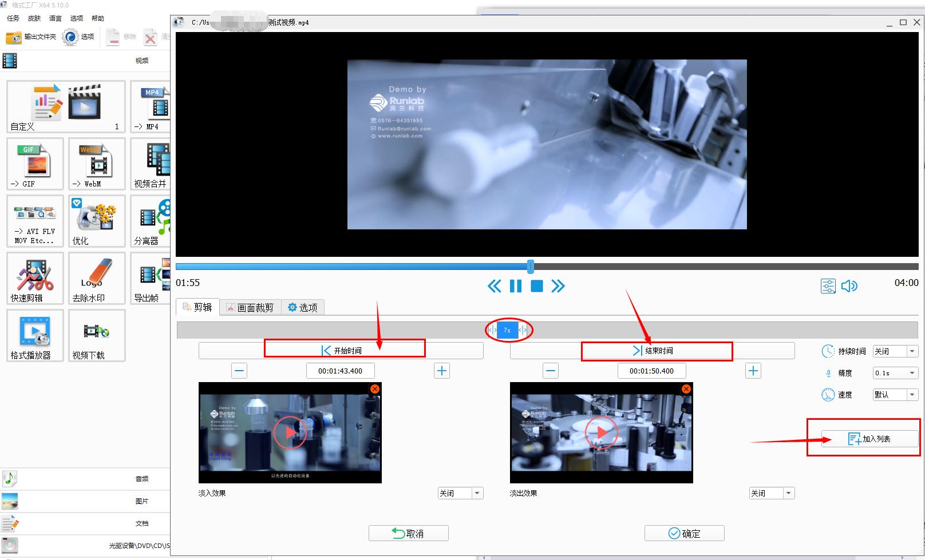Select the 去除水印 watermark removal tool
The width and height of the screenshot is (925, 560).
[x=97, y=279]
